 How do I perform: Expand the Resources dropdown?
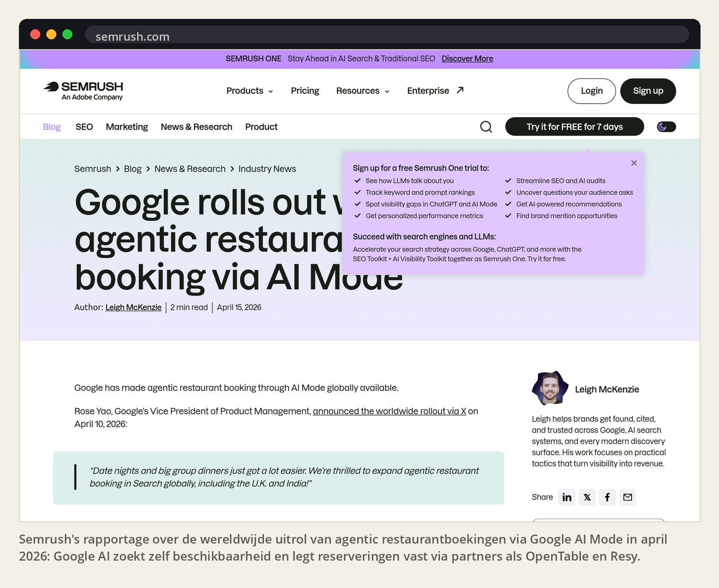(363, 91)
